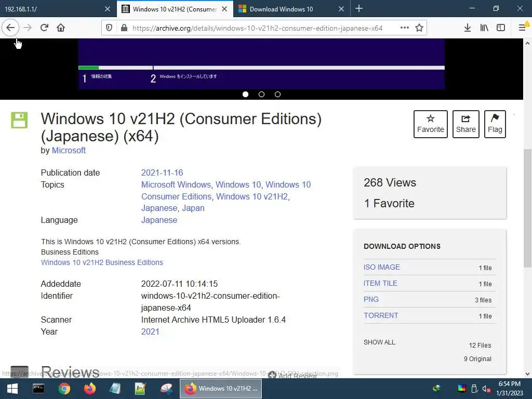Open the Library bookmarks menu
Image resolution: width=532 pixels, height=399 pixels.
(x=484, y=28)
